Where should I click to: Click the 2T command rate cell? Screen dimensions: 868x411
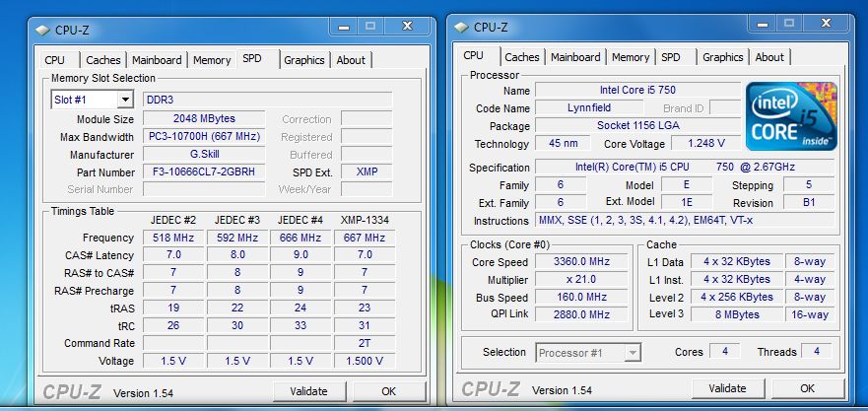click(x=365, y=343)
